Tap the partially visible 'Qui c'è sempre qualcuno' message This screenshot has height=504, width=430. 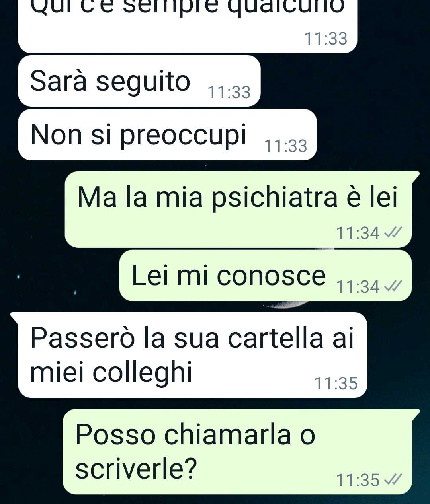coord(188,26)
